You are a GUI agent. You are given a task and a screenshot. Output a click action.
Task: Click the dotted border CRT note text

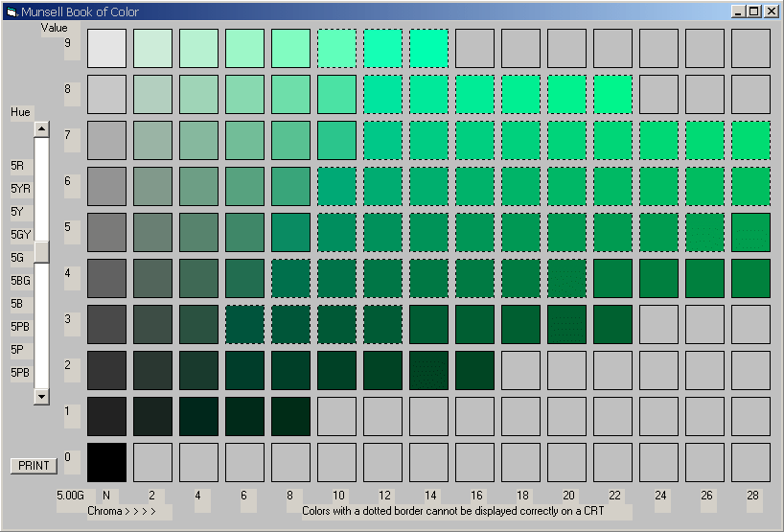point(453,511)
